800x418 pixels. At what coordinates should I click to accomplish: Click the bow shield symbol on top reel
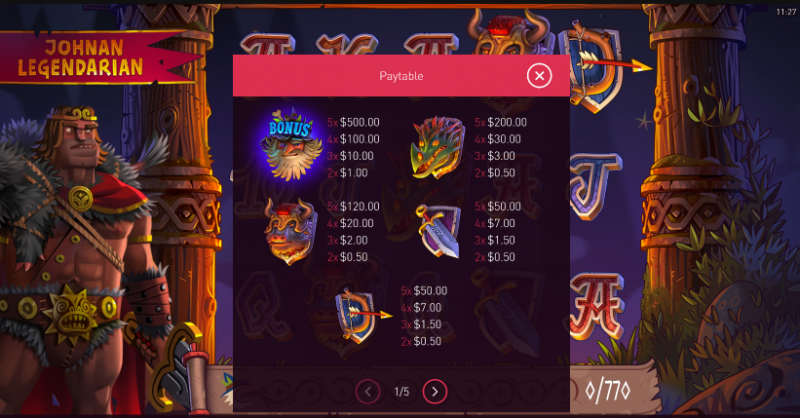(x=601, y=66)
